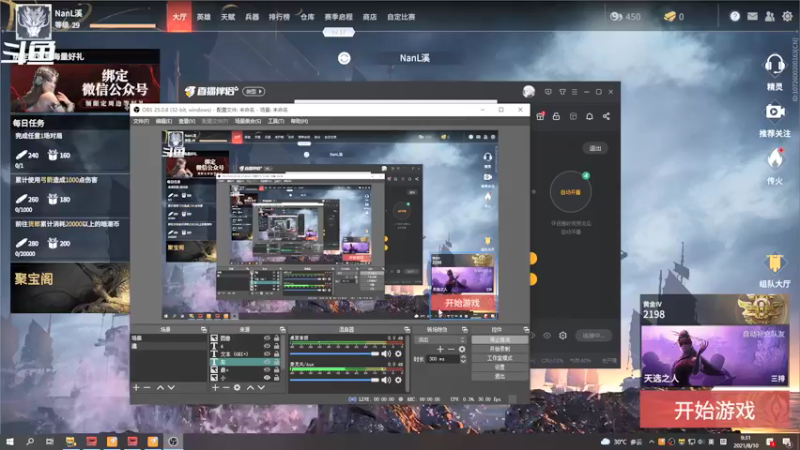The height and width of the screenshot is (450, 800).
Task: Switch to the game 排行榜 tab
Action: pos(279,17)
